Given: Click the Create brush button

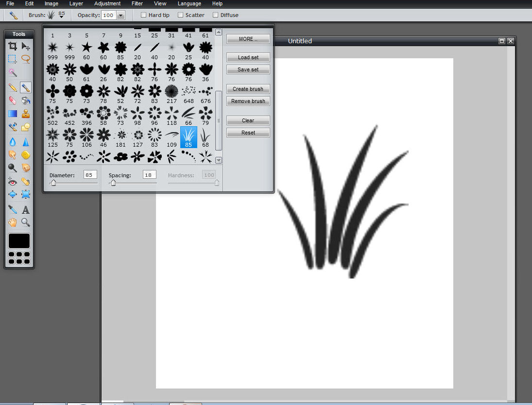Looking at the screenshot, I should 248,89.
